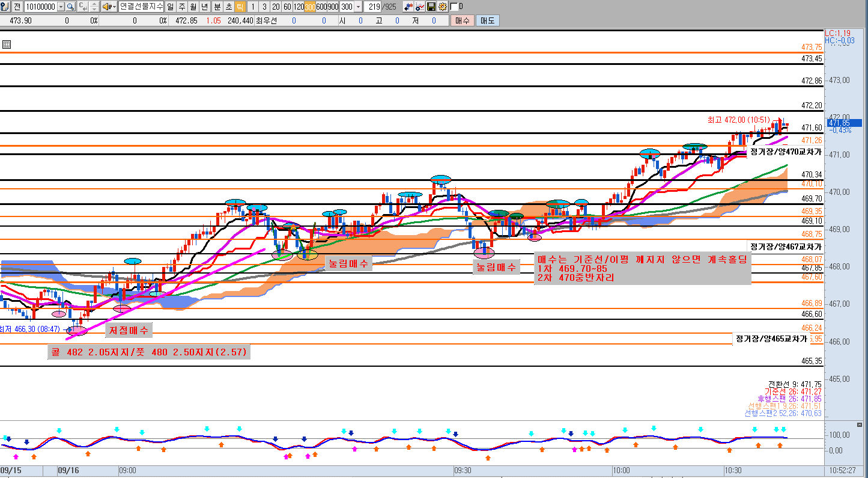
Task: Click the blue-red arrows chart tool icon
Action: point(408,7)
